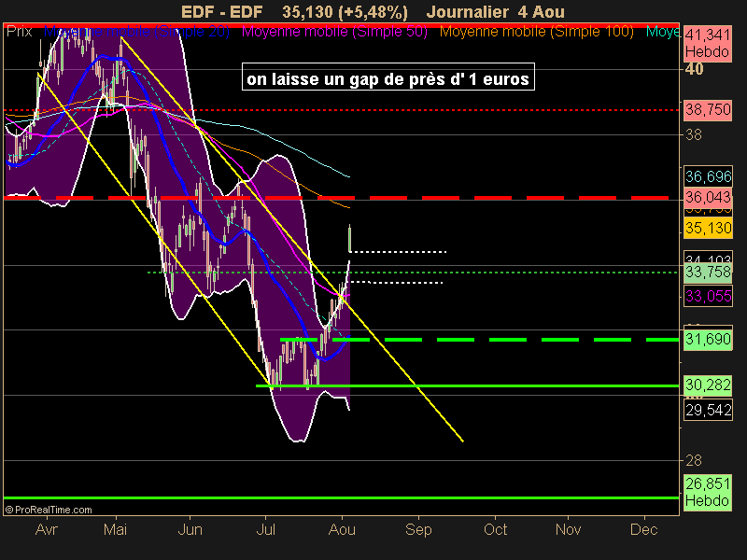Click the "38" price axis tick
The height and width of the screenshot is (560, 747).
[x=694, y=135]
